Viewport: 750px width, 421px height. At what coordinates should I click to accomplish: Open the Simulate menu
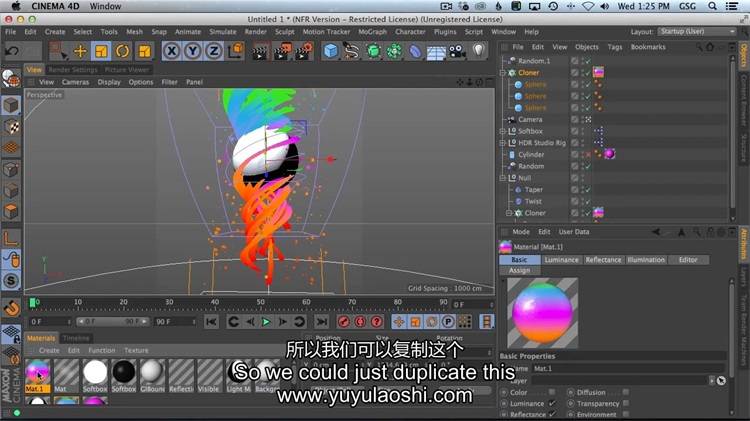[223, 32]
